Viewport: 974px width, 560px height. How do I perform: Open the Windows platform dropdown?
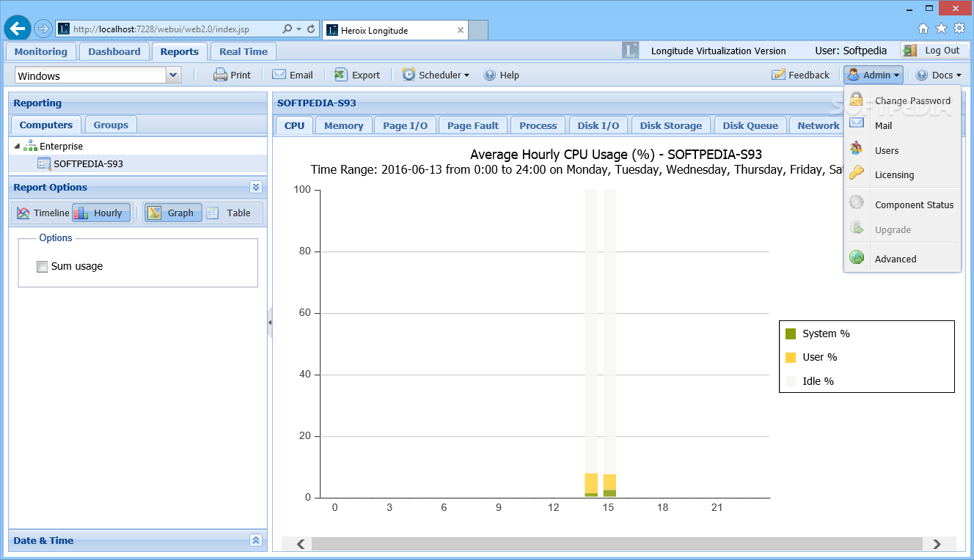pos(173,75)
